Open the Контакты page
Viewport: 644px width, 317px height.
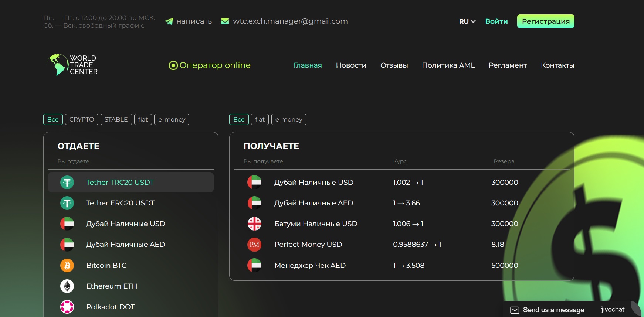[x=557, y=65]
